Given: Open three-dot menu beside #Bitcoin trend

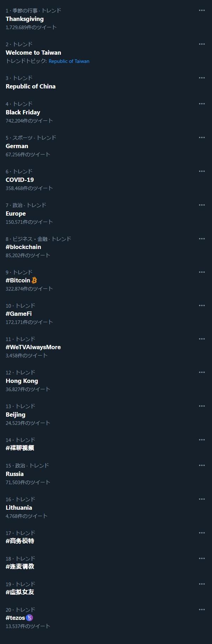Looking at the screenshot, I should 202,272.
